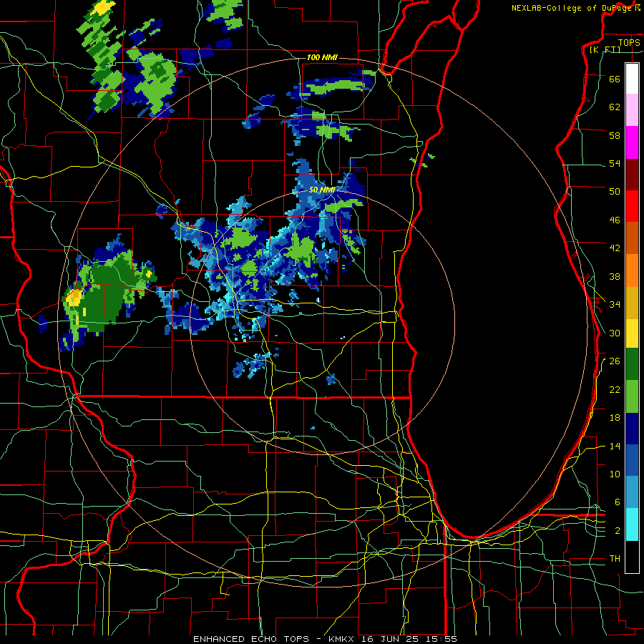
Task: Click the medium blue 14-18 kft legend swatch
Action: click(x=632, y=461)
